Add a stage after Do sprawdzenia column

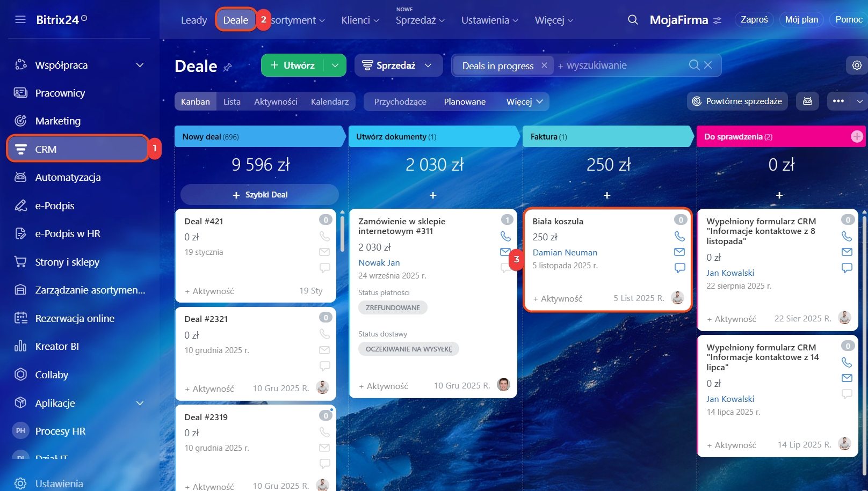[x=857, y=136]
